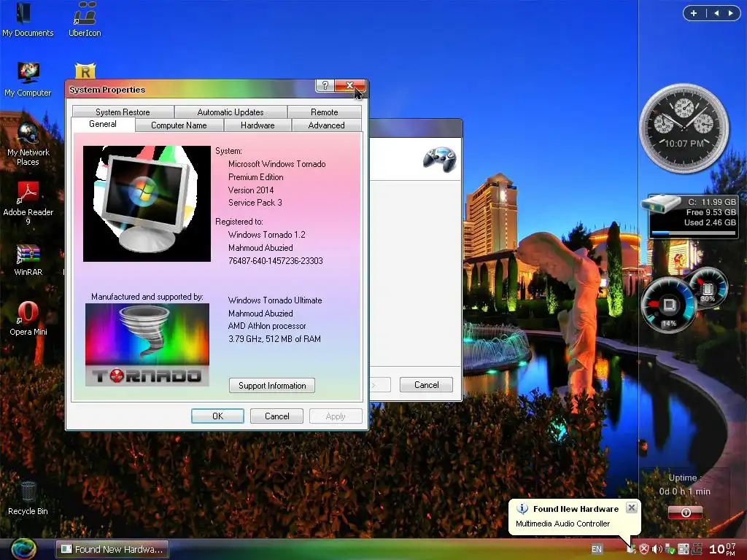Select the Opera Mini desktop shortcut
Screen dimensions: 747x560
pyautogui.click(x=28, y=319)
